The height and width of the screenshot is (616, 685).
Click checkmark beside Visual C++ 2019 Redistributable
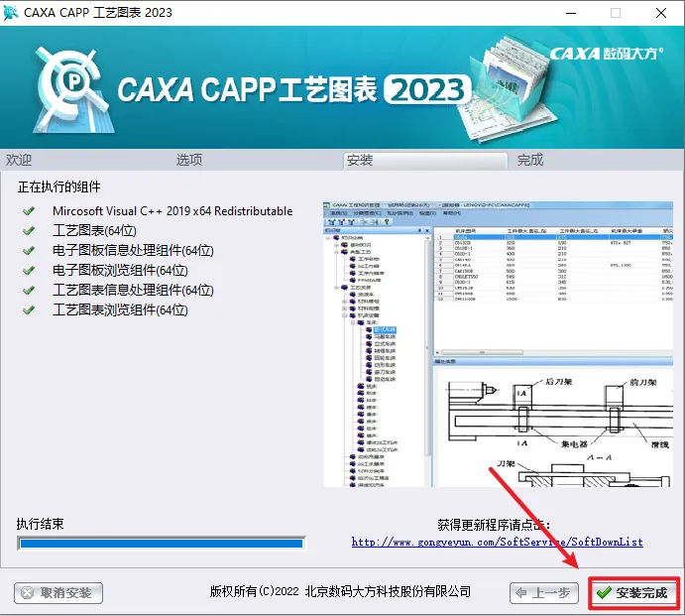pos(29,211)
